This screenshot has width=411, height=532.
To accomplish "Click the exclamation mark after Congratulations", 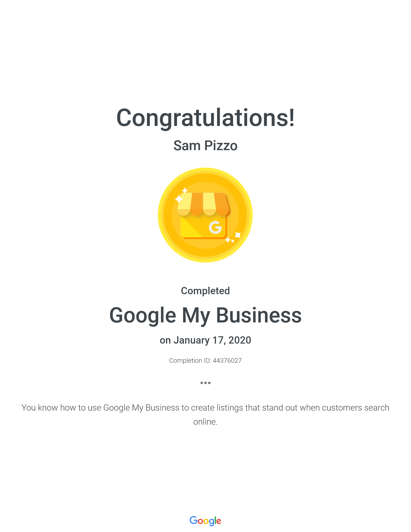I will click(x=292, y=118).
